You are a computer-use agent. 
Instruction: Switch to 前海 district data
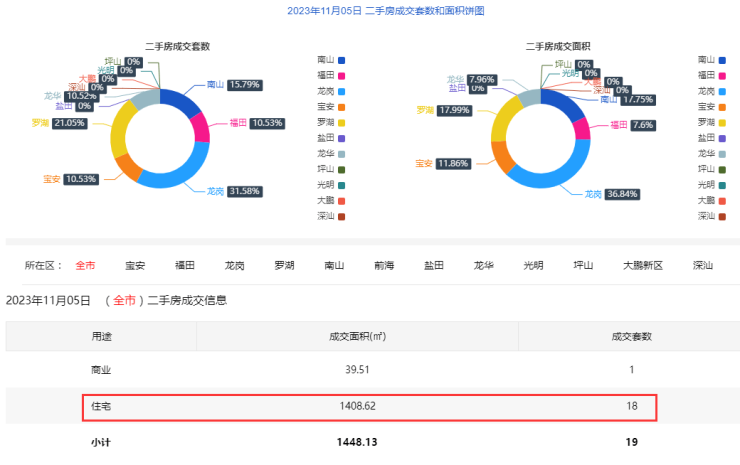click(384, 266)
